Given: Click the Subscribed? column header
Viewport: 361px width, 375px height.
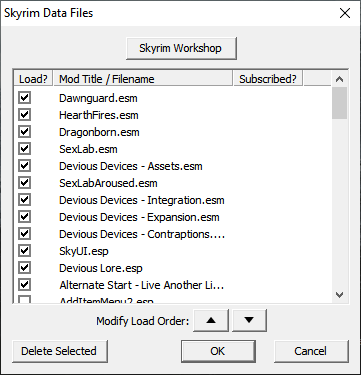Looking at the screenshot, I should (x=268, y=79).
